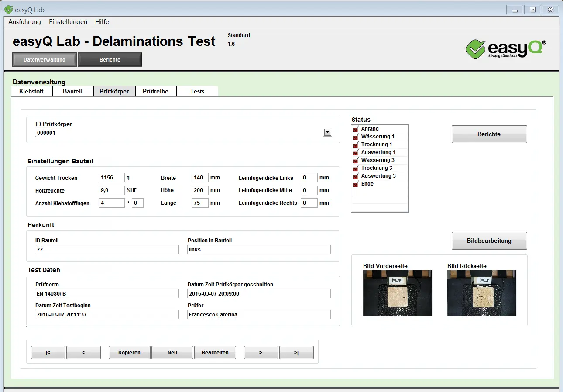Viewport: 563px width, 392px height.
Task: Open the Hilfe menu
Action: pyautogui.click(x=102, y=22)
